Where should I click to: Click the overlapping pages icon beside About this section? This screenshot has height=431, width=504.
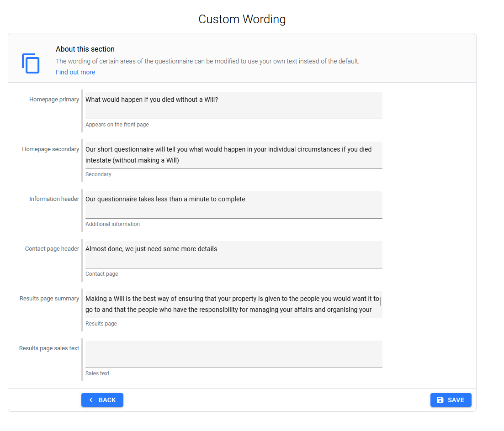[x=31, y=63]
